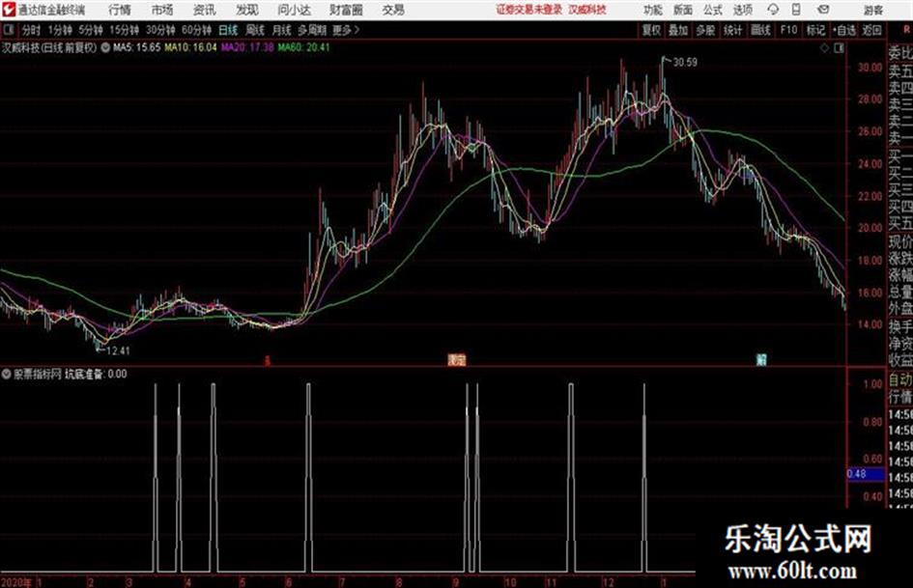
Task: Open the 资讯 menu
Action: [x=204, y=10]
